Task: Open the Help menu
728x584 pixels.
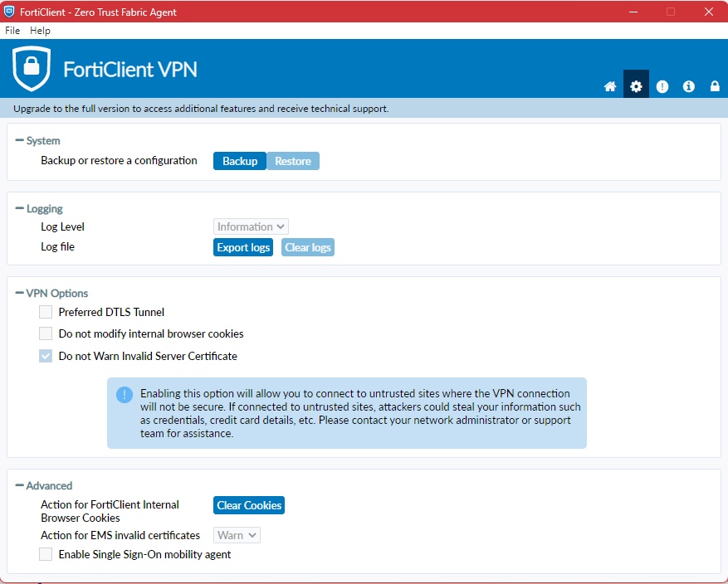Action: [40, 31]
